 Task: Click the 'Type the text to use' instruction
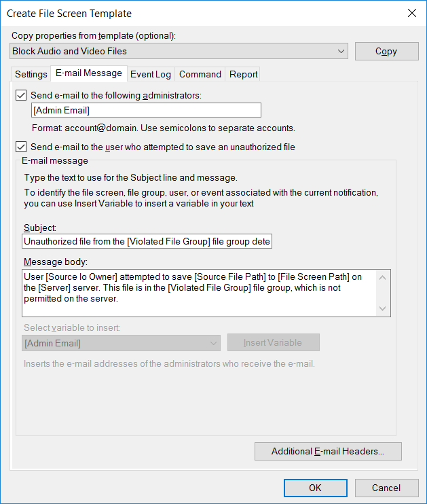pyautogui.click(x=131, y=178)
